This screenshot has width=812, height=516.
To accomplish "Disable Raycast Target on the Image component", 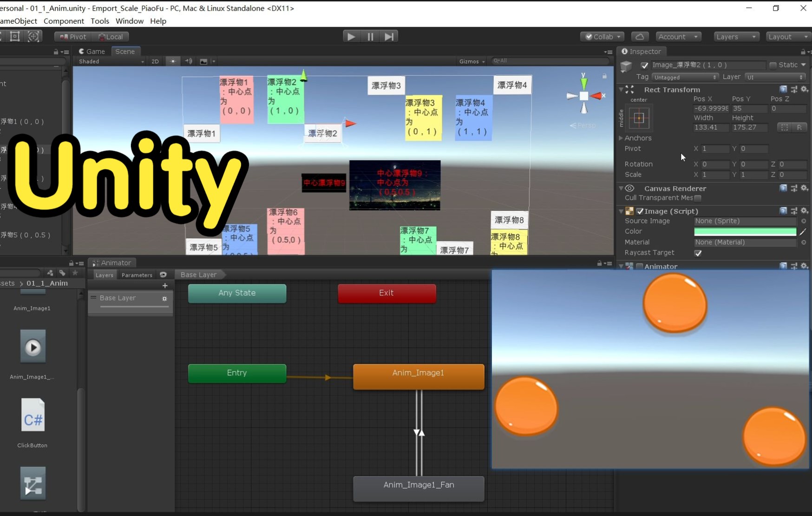I will (x=699, y=253).
